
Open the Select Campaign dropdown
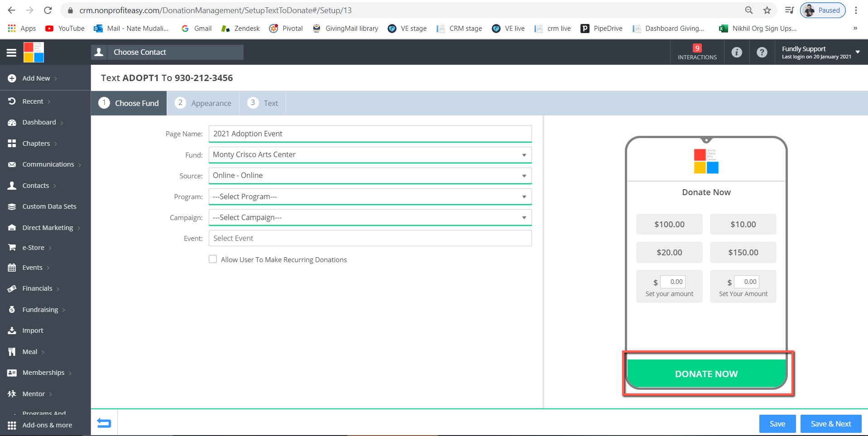click(370, 217)
